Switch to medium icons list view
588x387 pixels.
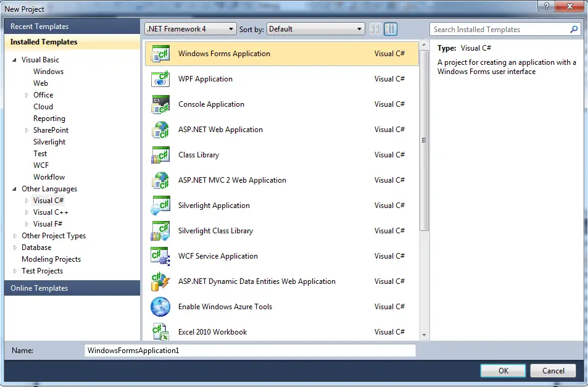(391, 29)
